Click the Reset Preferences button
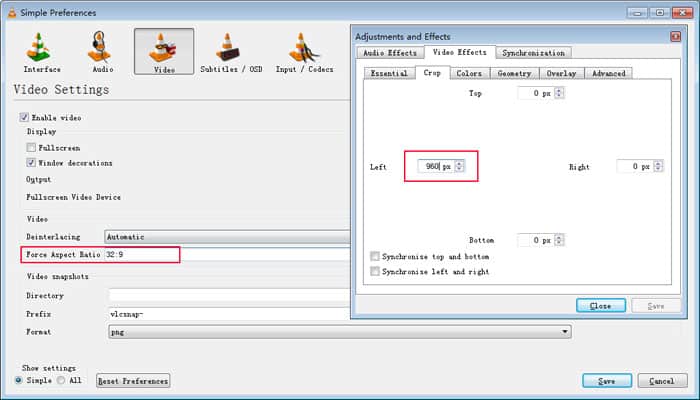The height and width of the screenshot is (400, 700). pyautogui.click(x=133, y=381)
